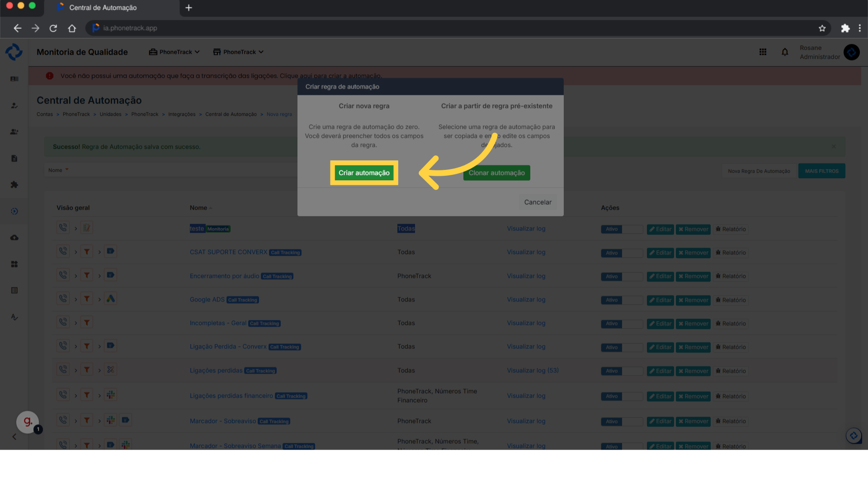Open the list report sidebar icon
868x488 pixels.
pos(14,290)
